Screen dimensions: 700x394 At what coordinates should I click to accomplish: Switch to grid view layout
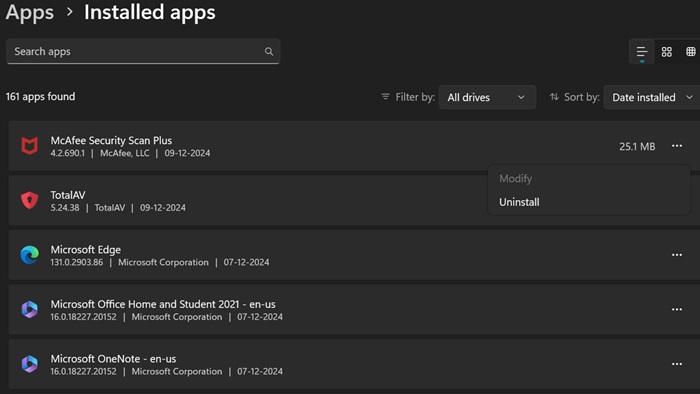[667, 52]
